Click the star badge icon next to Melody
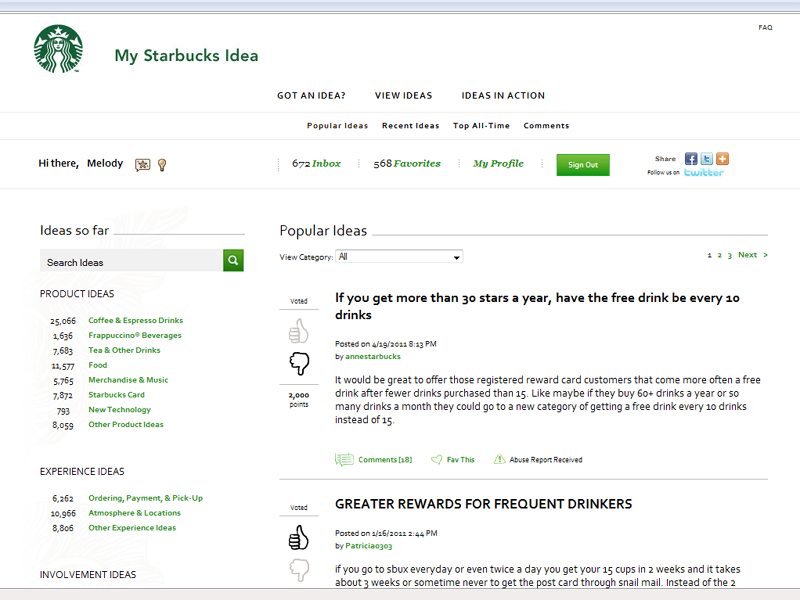800x600 pixels. click(x=142, y=164)
